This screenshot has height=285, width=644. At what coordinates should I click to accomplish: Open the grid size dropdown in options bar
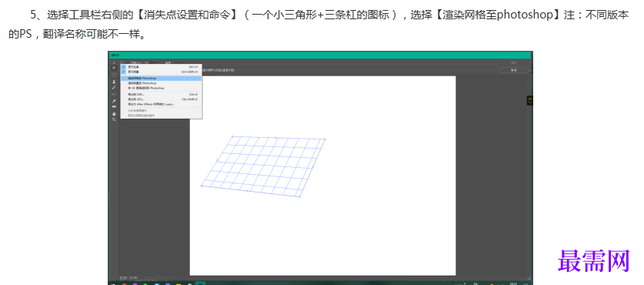(156, 62)
